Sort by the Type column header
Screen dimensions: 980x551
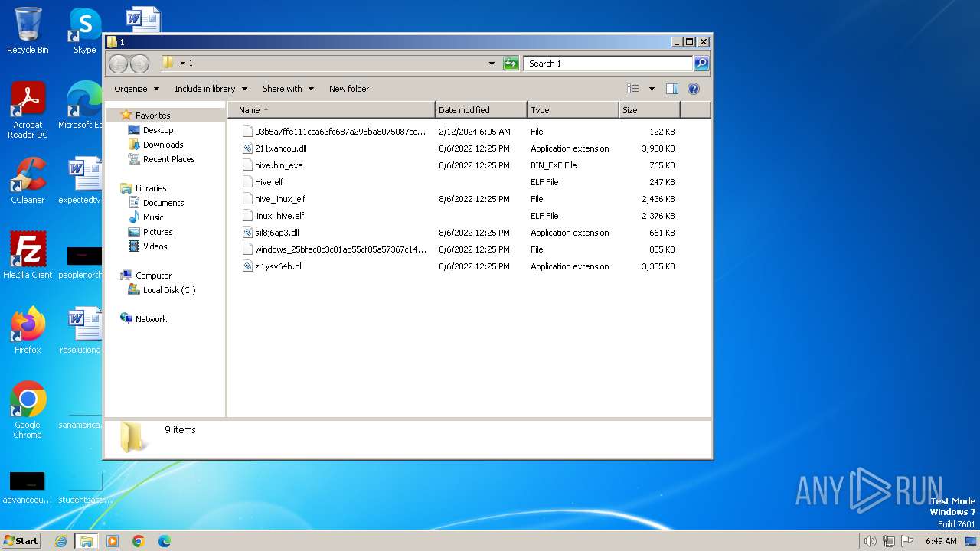point(573,110)
